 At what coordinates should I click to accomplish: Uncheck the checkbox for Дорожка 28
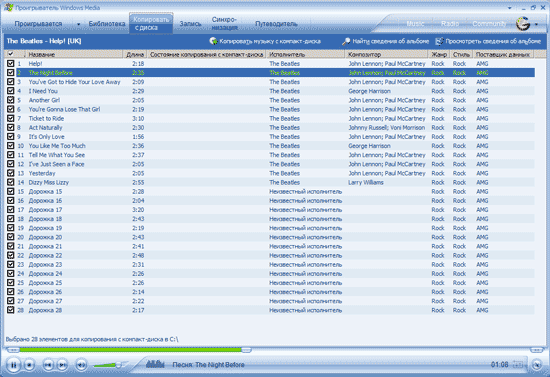coord(11,310)
